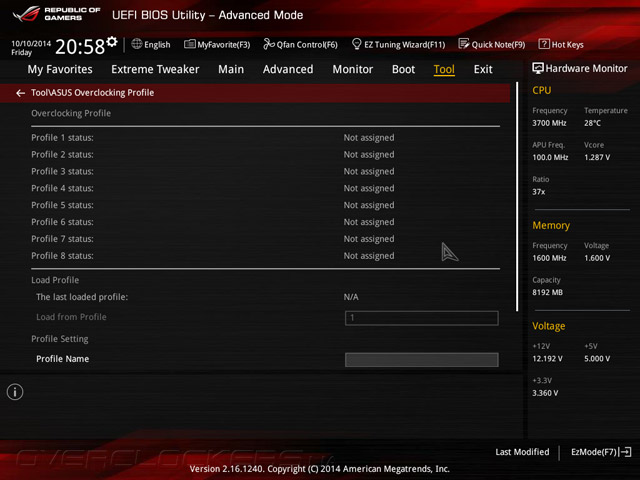640x480 pixels.
Task: Click the 3.360 V reading
Action: point(545,393)
